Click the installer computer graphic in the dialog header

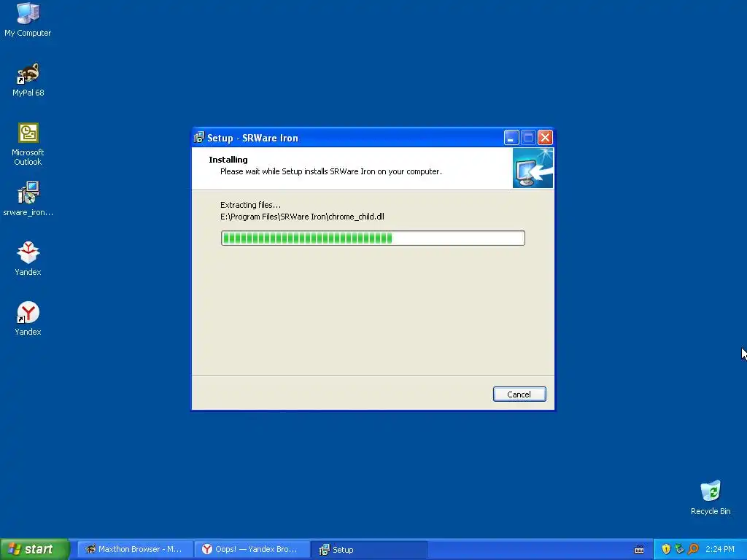(x=533, y=168)
